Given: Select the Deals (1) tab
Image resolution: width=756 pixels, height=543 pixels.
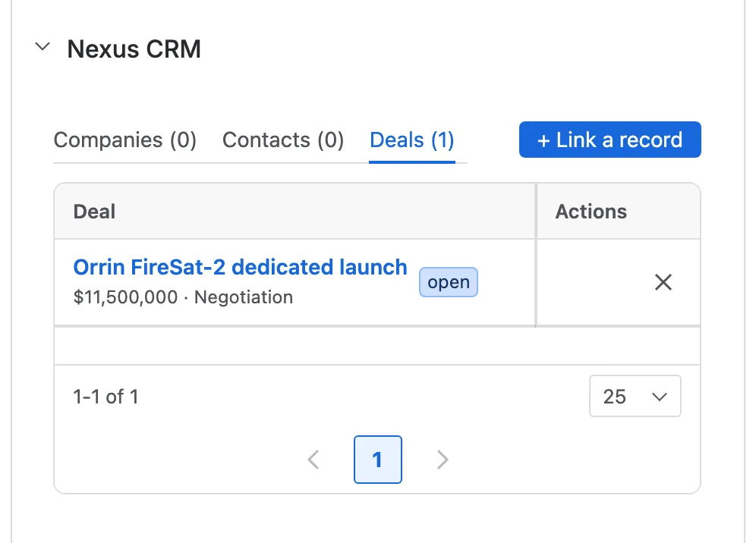Looking at the screenshot, I should [x=411, y=140].
